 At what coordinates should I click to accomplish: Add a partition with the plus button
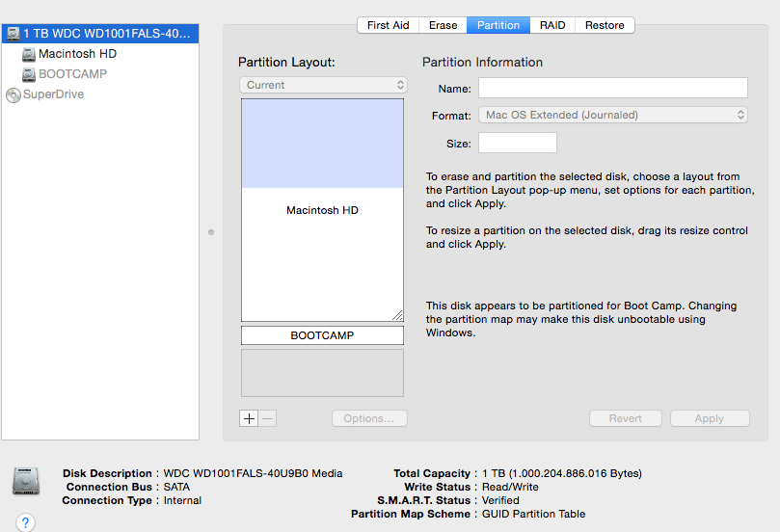pos(249,418)
